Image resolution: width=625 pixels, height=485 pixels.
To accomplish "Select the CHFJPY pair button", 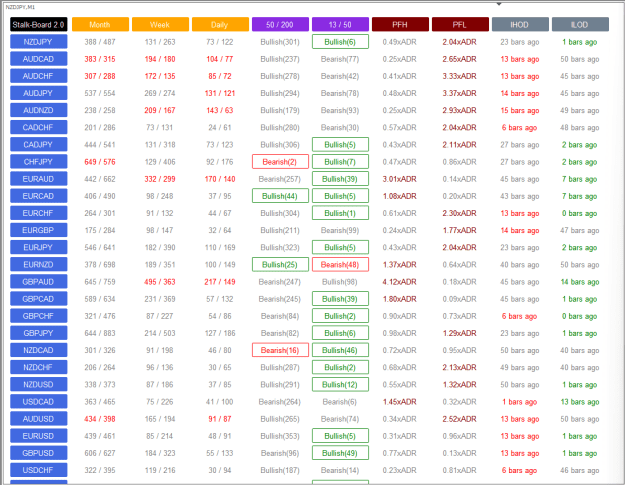I will coord(39,162).
